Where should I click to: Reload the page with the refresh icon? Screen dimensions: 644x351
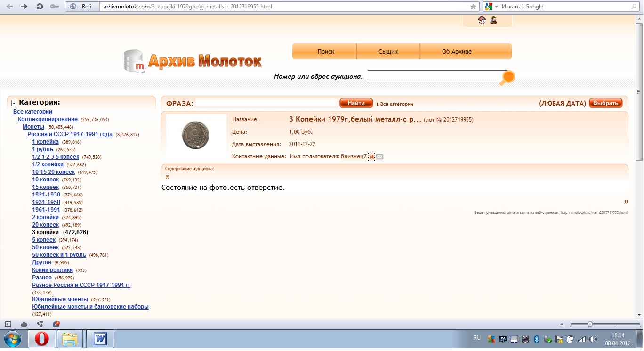[x=40, y=7]
